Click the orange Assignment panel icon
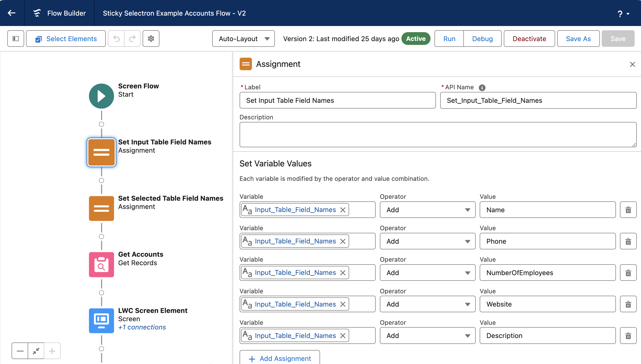 click(x=246, y=64)
